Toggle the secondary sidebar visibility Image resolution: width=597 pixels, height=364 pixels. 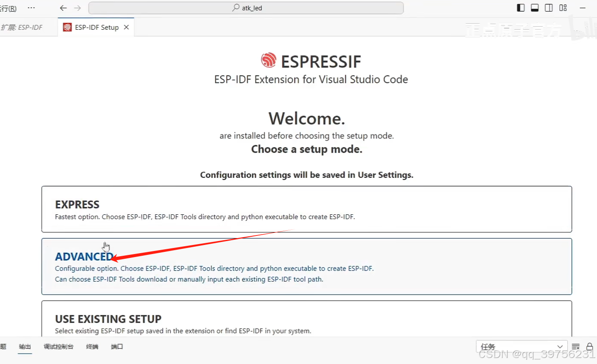[548, 7]
